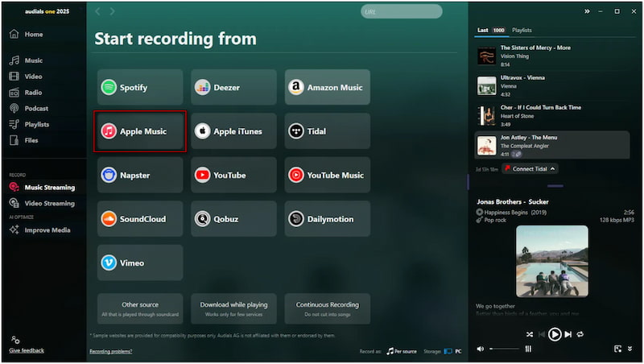Choose Tidal as the recording source
The image size is (644, 364).
(327, 131)
